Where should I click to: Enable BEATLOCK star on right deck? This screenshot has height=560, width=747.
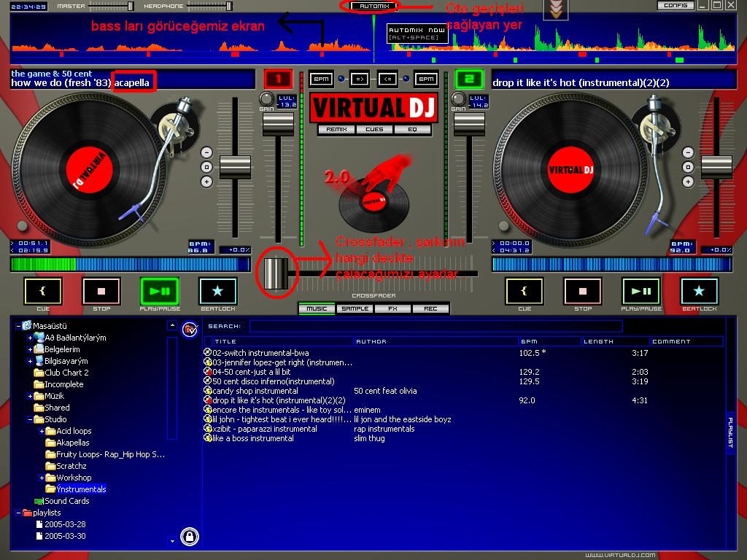(699, 291)
